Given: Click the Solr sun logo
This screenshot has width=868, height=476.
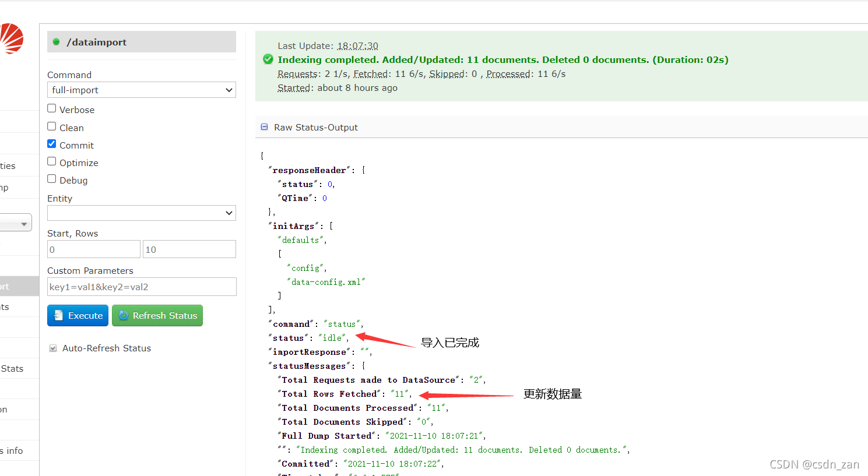Looking at the screenshot, I should [x=11, y=38].
